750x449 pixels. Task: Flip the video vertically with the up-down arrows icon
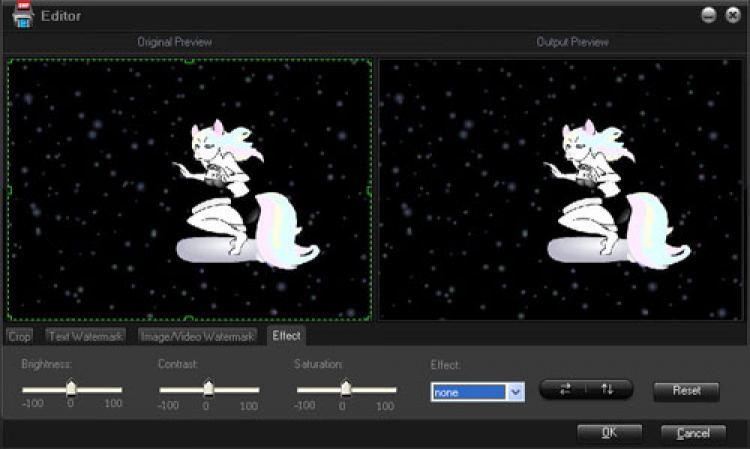click(607, 389)
